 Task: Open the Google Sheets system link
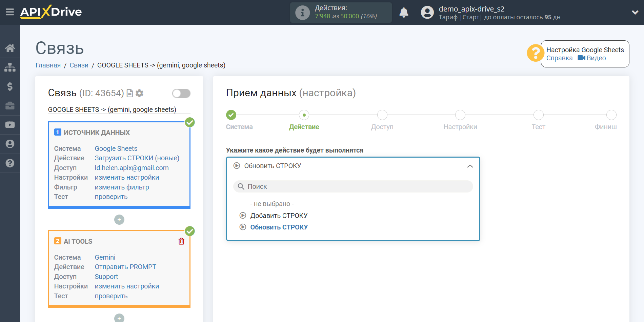coord(116,148)
